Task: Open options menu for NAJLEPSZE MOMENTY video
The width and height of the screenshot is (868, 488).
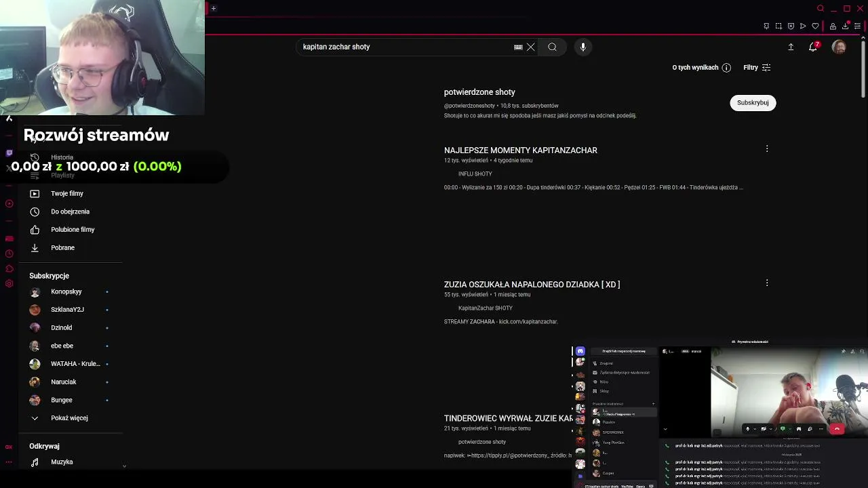Action: coord(767,148)
